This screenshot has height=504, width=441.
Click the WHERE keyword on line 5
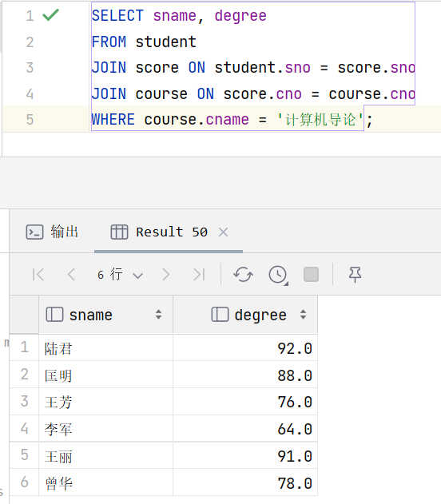click(113, 120)
